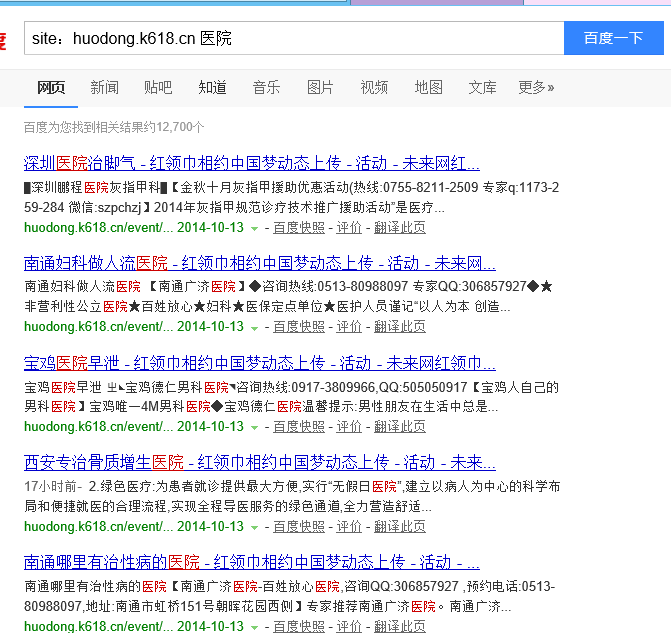Screen dimensions: 671x633
Task: Expand the URL dropdown arrow for 南通哪里有治性病的医院 result
Action: pos(254,627)
